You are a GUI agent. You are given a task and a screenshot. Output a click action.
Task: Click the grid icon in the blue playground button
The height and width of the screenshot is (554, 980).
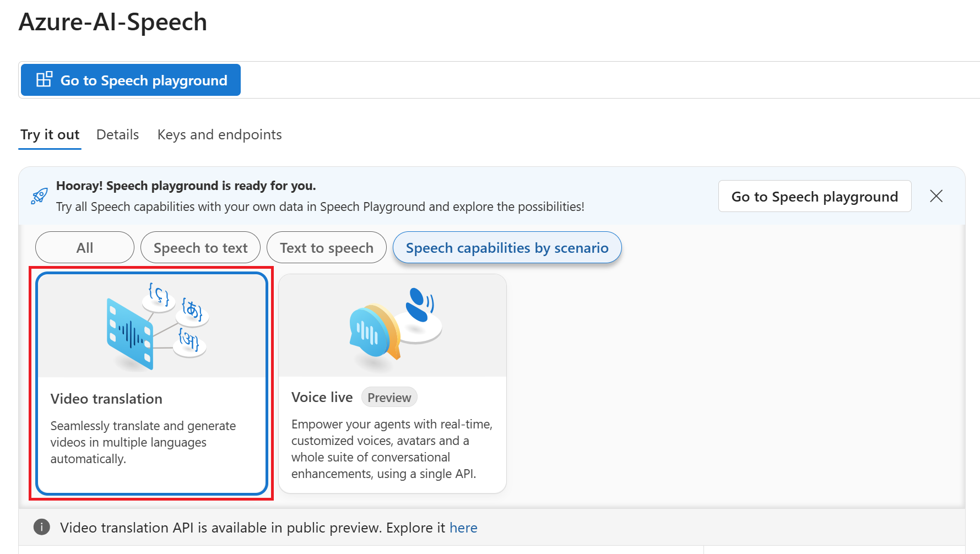pyautogui.click(x=44, y=80)
